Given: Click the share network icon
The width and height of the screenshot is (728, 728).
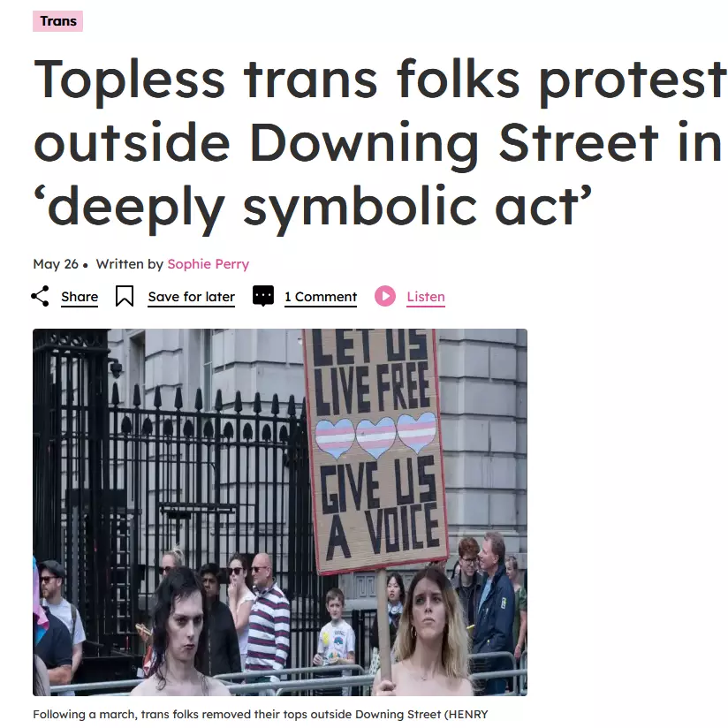Looking at the screenshot, I should (x=40, y=296).
